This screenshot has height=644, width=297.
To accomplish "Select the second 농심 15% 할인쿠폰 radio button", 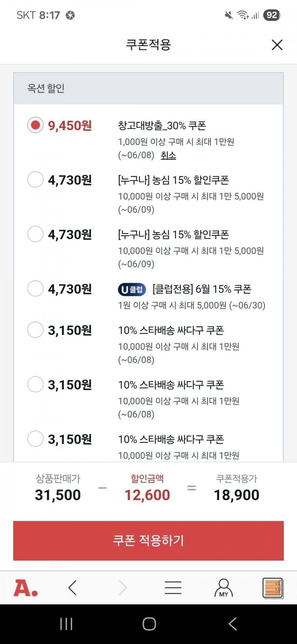I will (35, 234).
